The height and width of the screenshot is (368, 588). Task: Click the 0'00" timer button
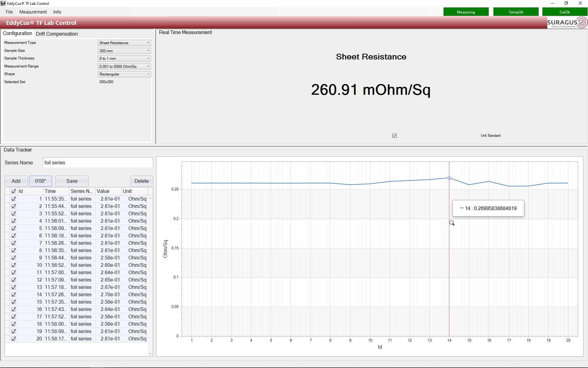click(40, 181)
